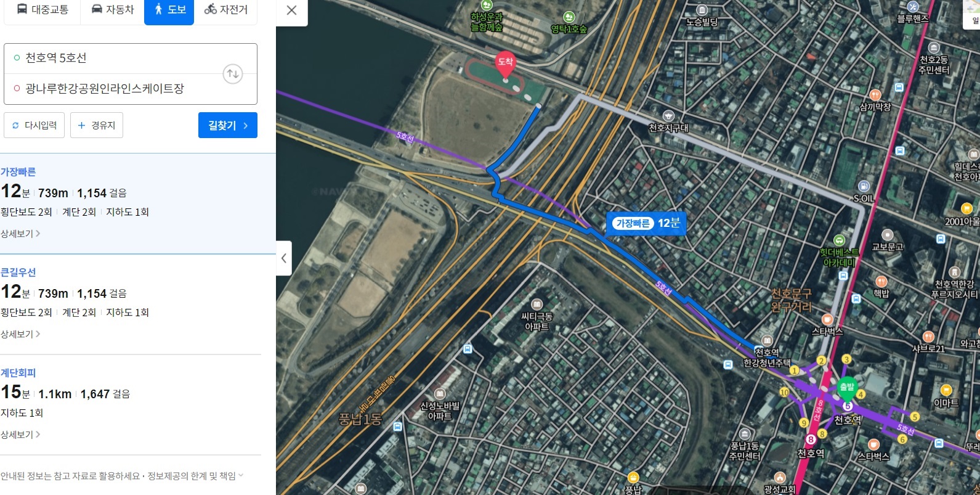Swap origin and destination with arrows icon
Viewport: 980px width, 495px height.
tap(233, 74)
